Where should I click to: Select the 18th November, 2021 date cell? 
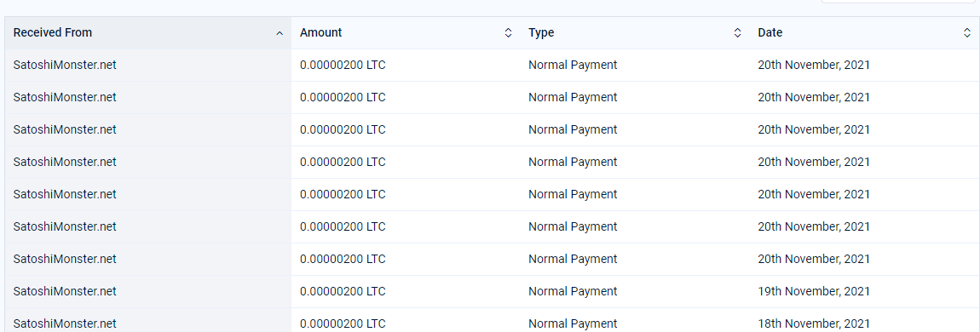click(x=814, y=323)
